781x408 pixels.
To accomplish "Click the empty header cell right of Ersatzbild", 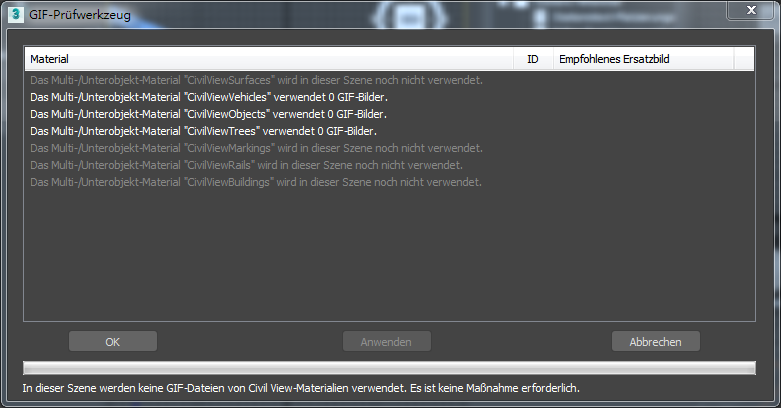I will (744, 59).
